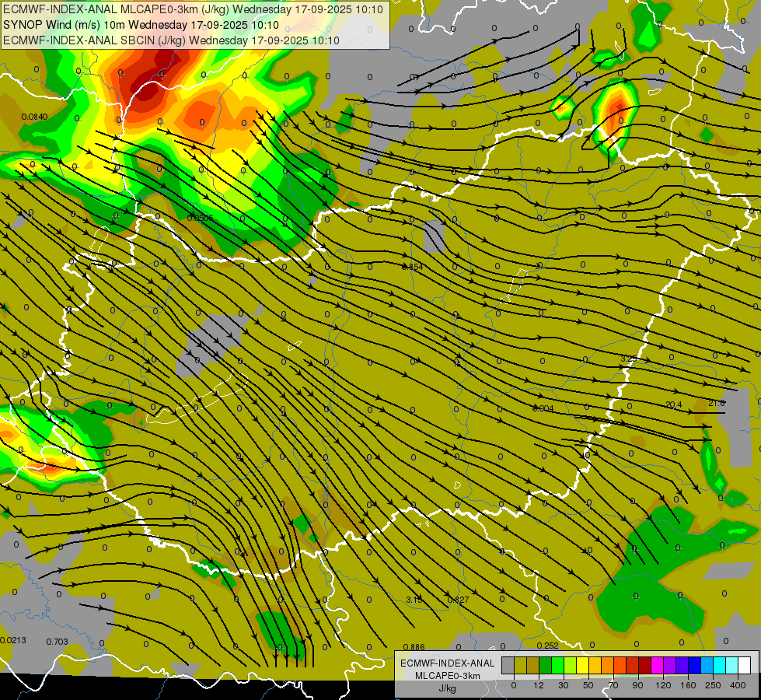Viewport: 761px width, 700px height.
Task: Click the pure blue legend swatch
Action: [695, 665]
